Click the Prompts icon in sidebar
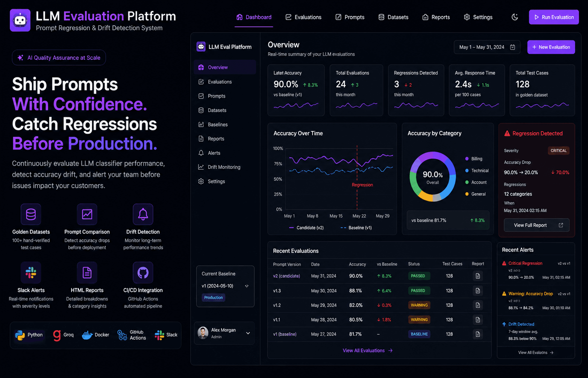 point(201,96)
